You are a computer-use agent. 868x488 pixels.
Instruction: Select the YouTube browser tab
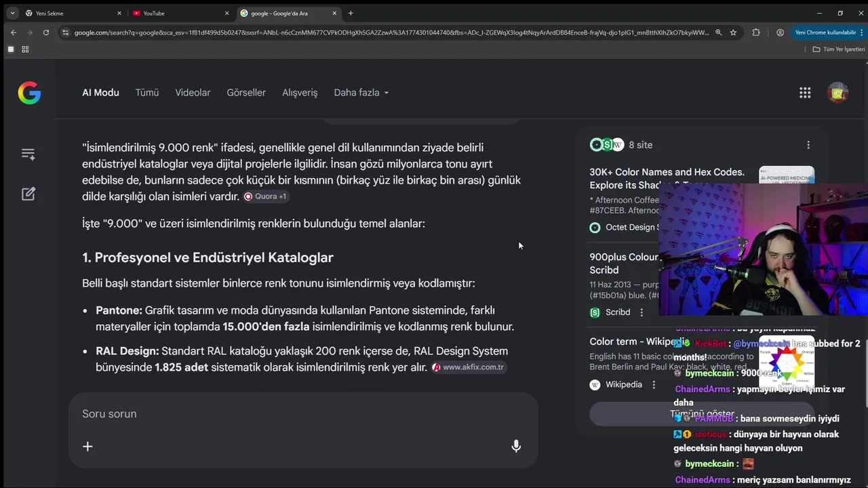pos(176,13)
